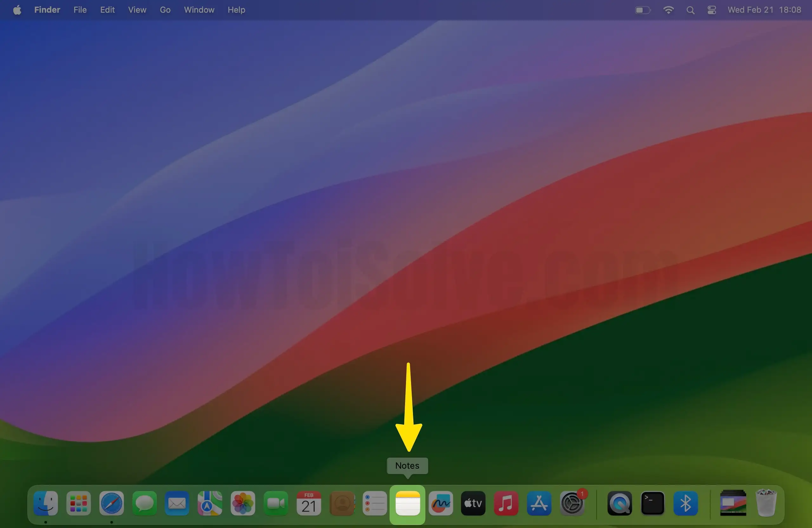Start FaceTime from the Dock
The image size is (812, 528).
click(x=276, y=504)
